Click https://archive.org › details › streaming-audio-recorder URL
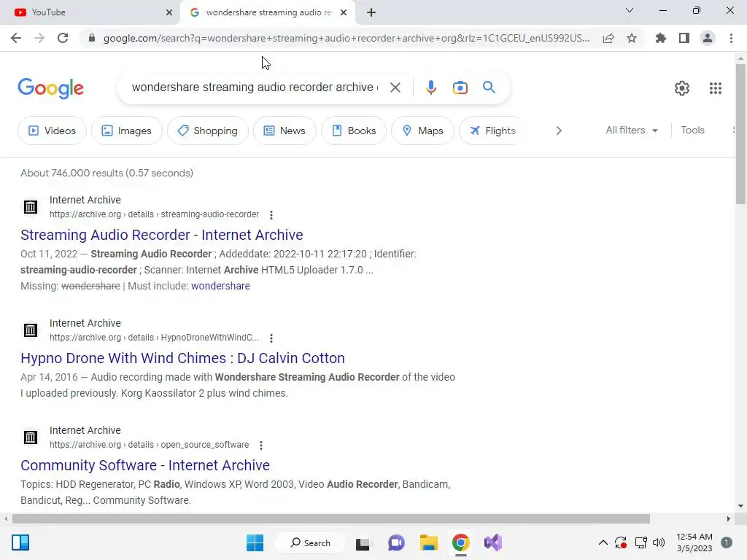Viewport: 747px width, 560px height. point(154,214)
